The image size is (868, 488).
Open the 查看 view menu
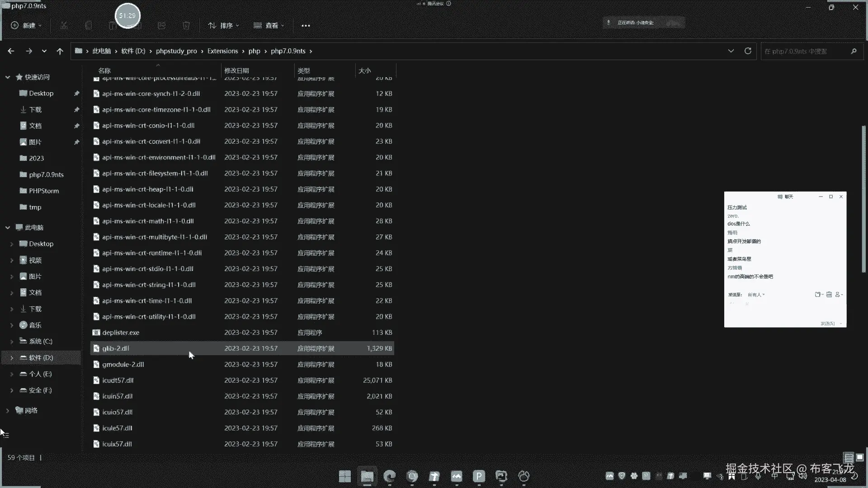click(269, 26)
